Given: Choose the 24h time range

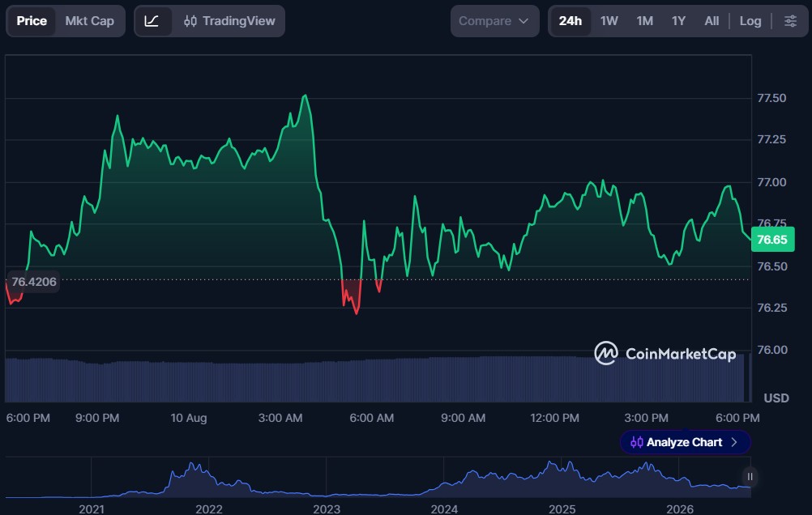Looking at the screenshot, I should pyautogui.click(x=571, y=21).
